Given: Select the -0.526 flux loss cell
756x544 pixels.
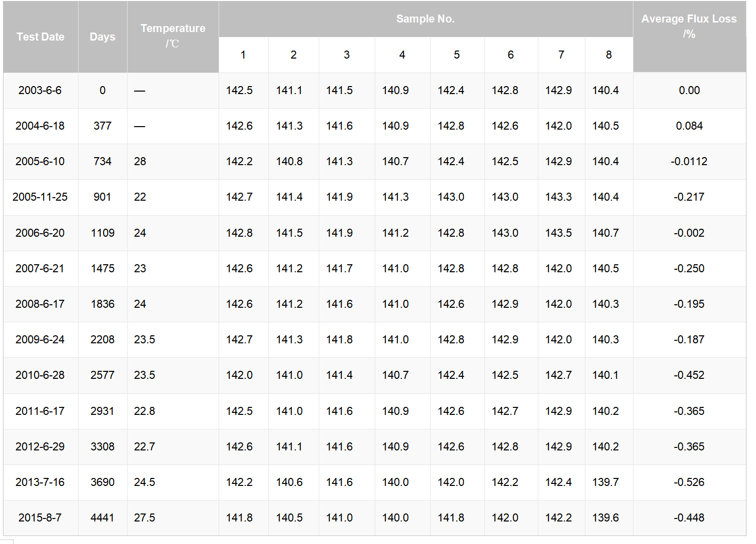Looking at the screenshot, I should pos(689,482).
